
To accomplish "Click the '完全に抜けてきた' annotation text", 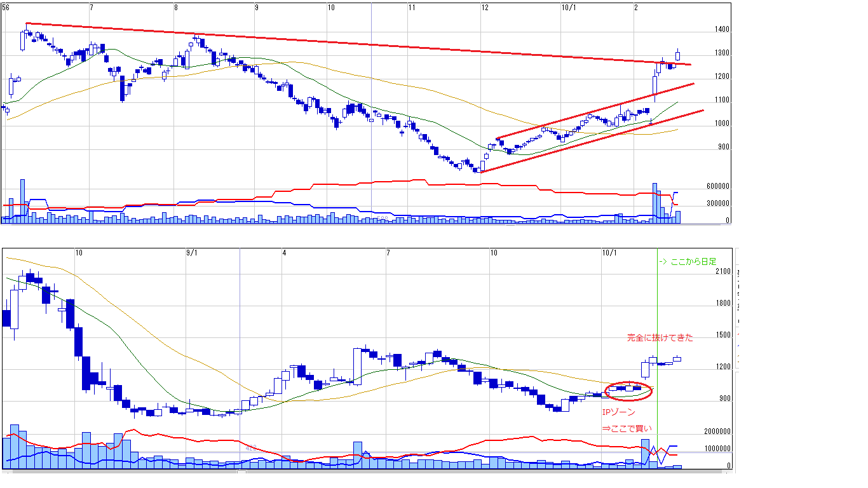I will pos(660,338).
